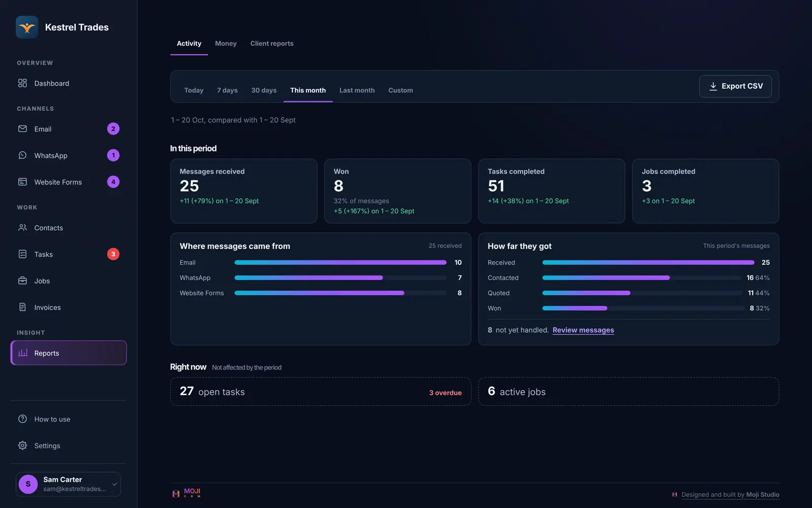The height and width of the screenshot is (508, 812).
Task: Open the Won stat card
Action: point(397,191)
